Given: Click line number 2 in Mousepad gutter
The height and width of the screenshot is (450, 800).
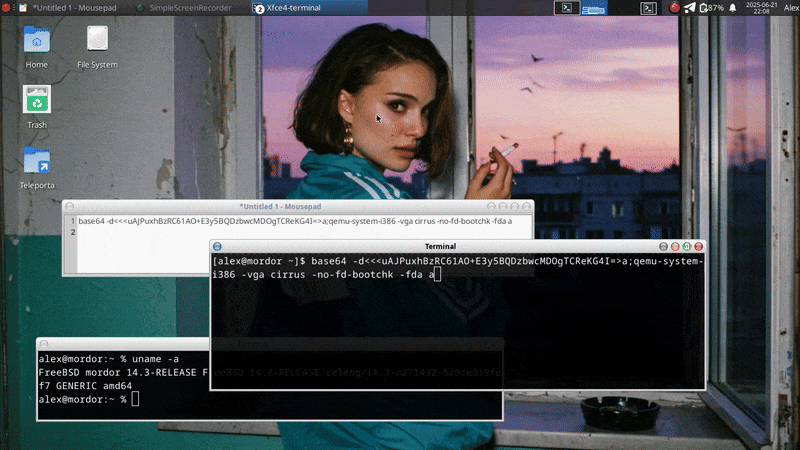Looking at the screenshot, I should pyautogui.click(x=73, y=232).
